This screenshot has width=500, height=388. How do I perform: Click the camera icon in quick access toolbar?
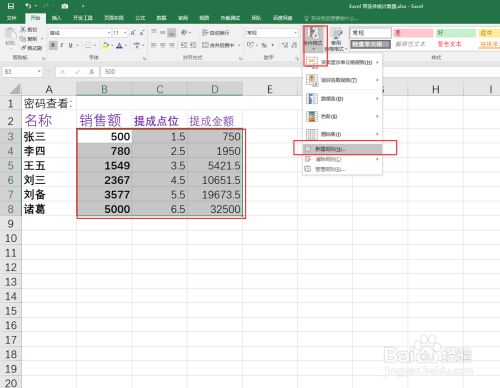pyautogui.click(x=65, y=6)
